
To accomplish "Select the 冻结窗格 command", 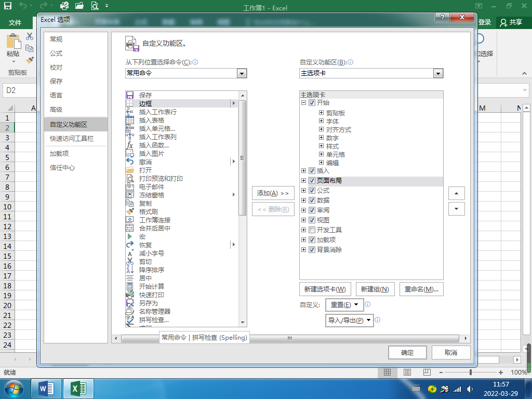I will coord(181,195).
